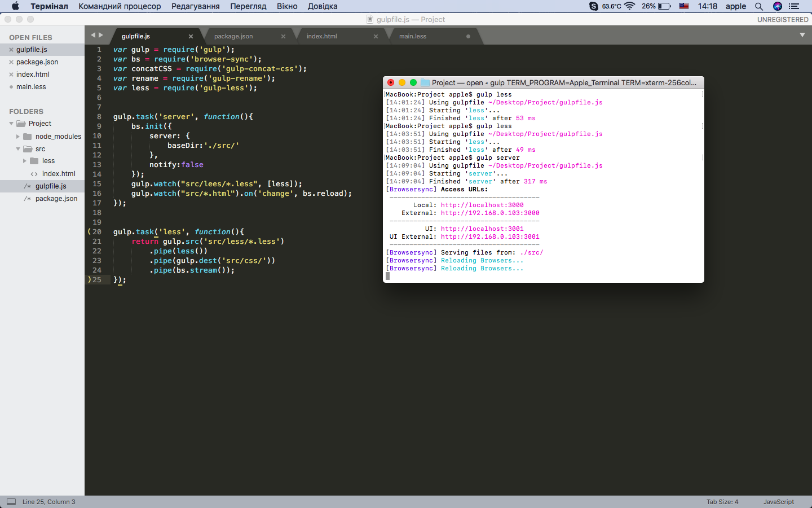Open http://192.168.0.103:3001 UI External link
Screen dimensions: 812x508
coord(490,237)
